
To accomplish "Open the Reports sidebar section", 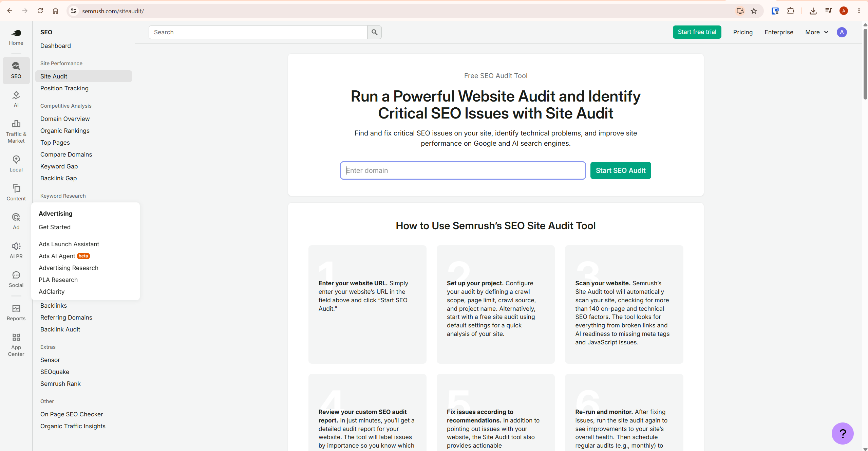I will click(16, 312).
